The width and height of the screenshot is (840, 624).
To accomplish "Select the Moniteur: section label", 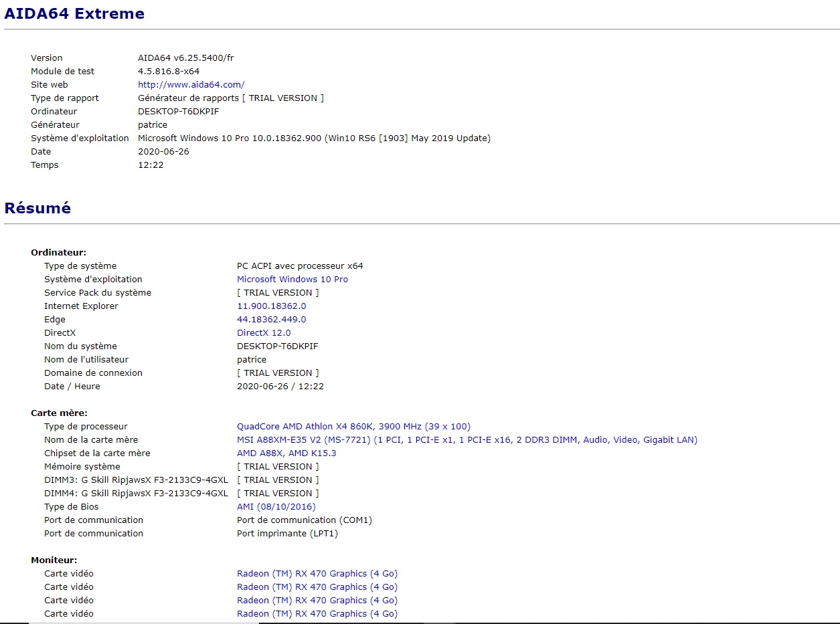I will coord(54,560).
